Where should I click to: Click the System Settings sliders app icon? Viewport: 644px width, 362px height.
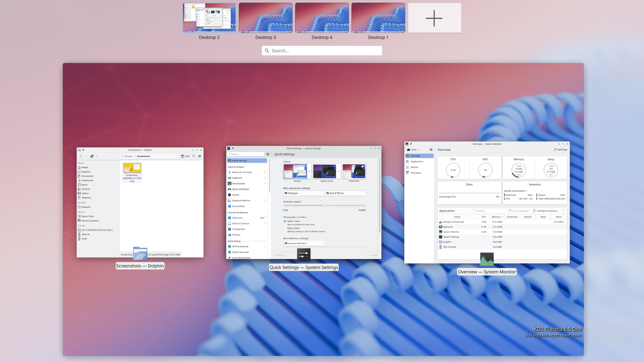pyautogui.click(x=304, y=255)
